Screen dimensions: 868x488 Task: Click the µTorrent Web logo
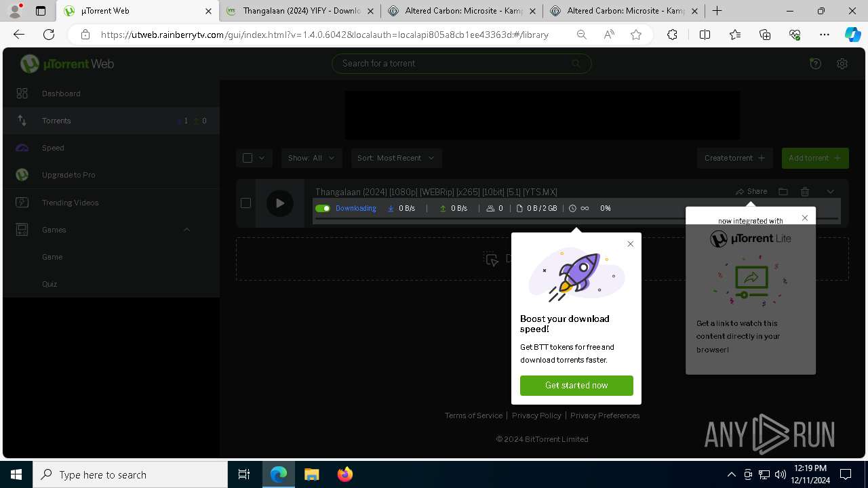pyautogui.click(x=67, y=64)
